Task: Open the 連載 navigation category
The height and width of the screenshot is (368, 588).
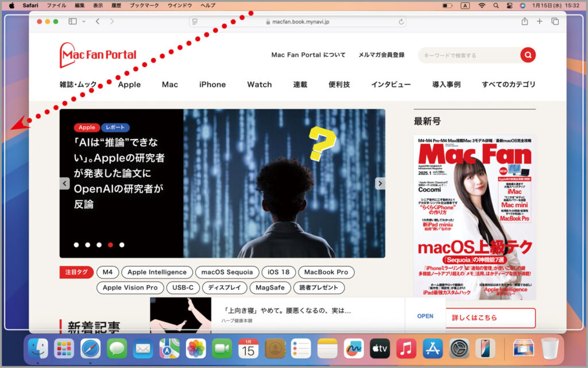Action: 300,84
